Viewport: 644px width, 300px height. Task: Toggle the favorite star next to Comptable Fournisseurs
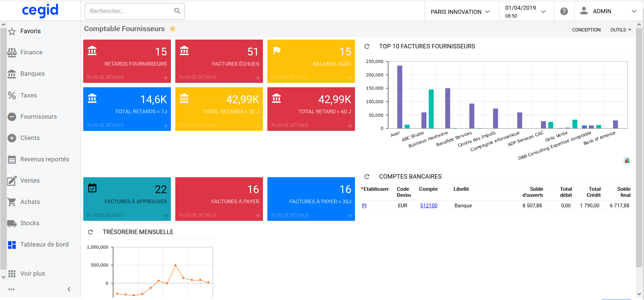click(173, 29)
